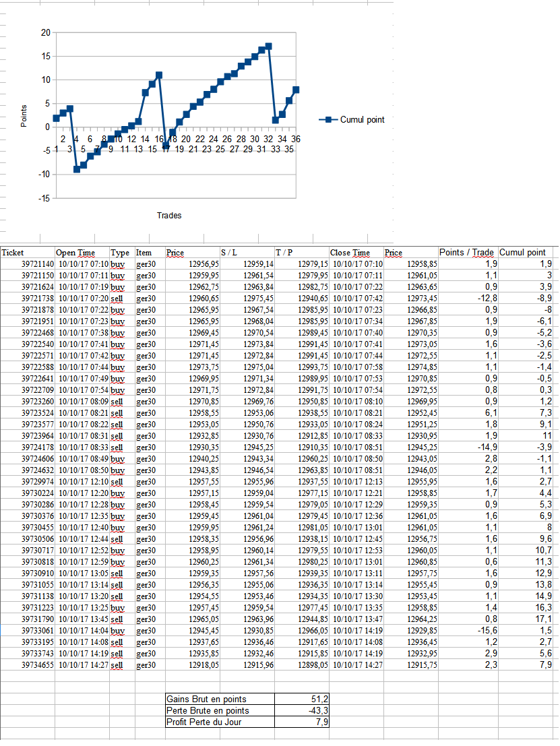Select open time cell 10/10/17 12:10

click(x=82, y=482)
